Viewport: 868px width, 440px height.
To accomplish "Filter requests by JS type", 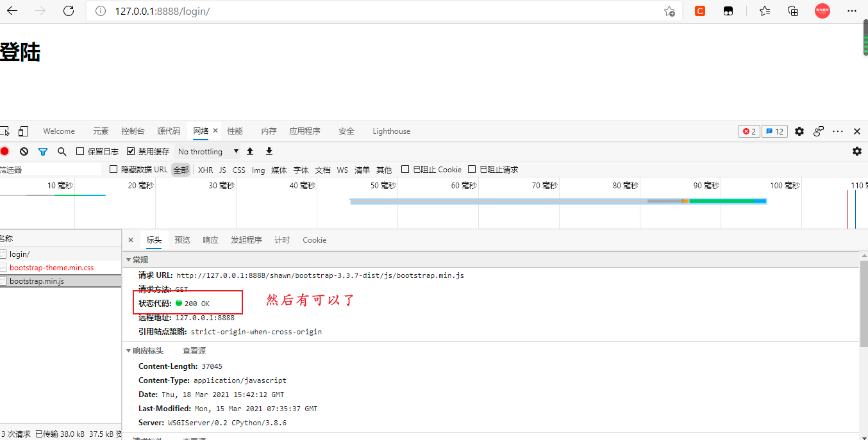I will [x=222, y=170].
